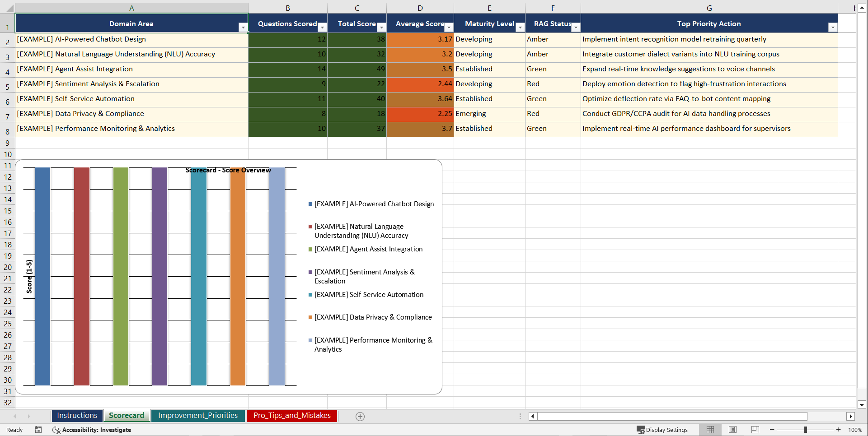Open Page Layout view icon
868x436 pixels.
coord(732,430)
